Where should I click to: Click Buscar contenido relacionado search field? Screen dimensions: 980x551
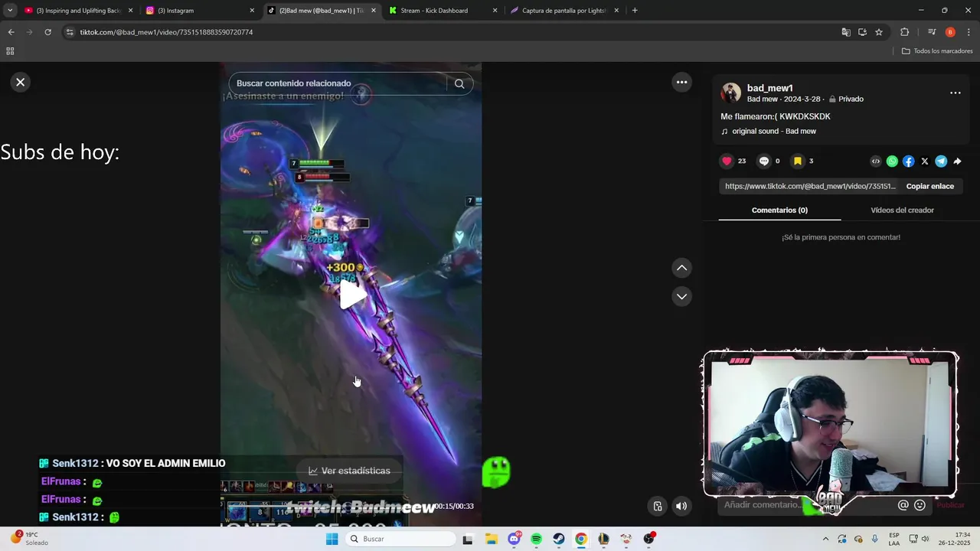click(337, 83)
